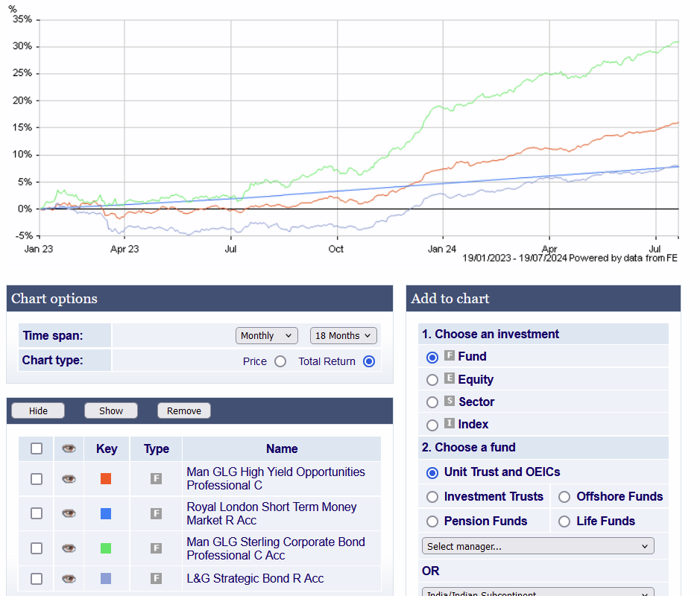This screenshot has width=700, height=596.
Task: Choose the Investment Trusts radio option
Action: (432, 497)
